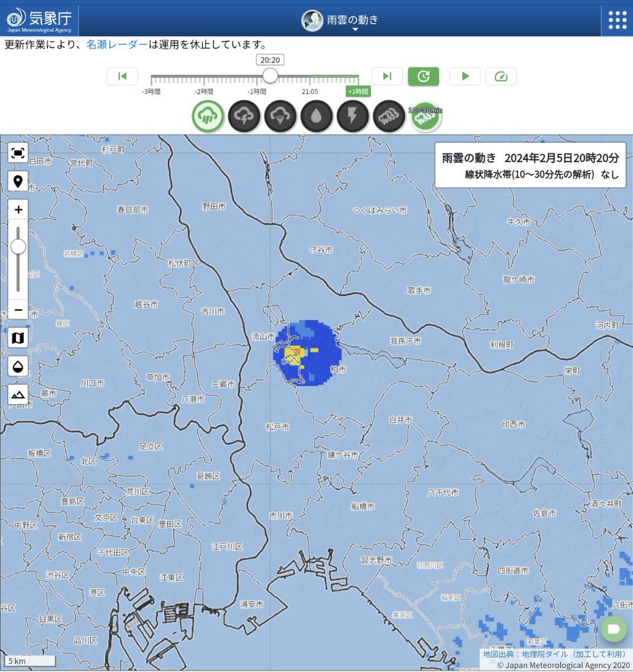The height and width of the screenshot is (672, 633).
Task: Select the +1時間 forecast label
Action: 358,91
